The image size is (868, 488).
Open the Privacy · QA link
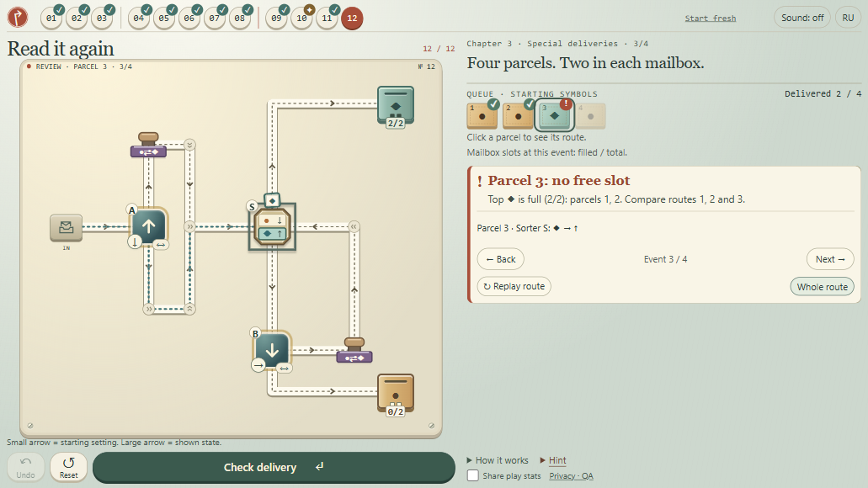click(x=571, y=476)
